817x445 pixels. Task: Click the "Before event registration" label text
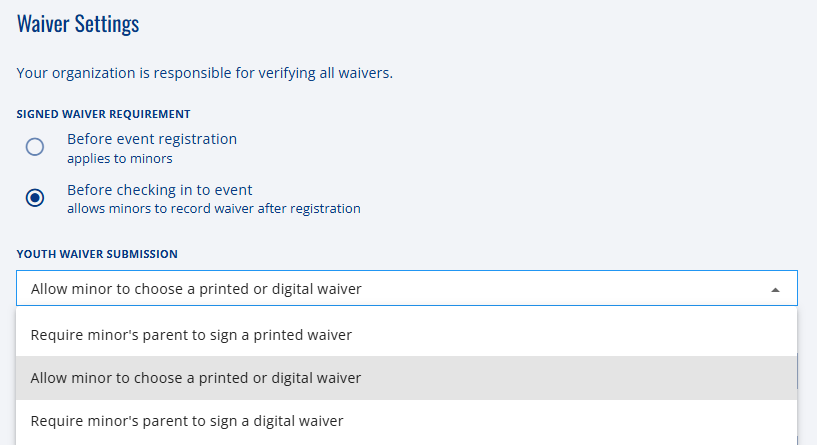(x=152, y=139)
